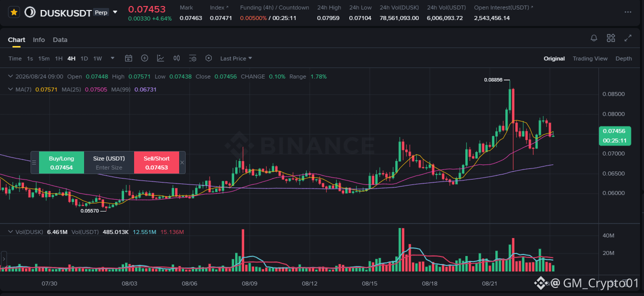
Task: Select the 4H time interval
Action: tap(72, 58)
